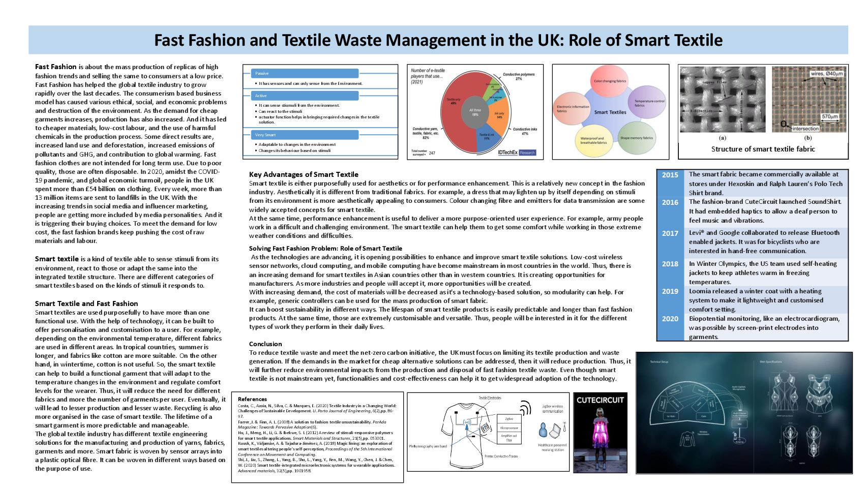Screen dimensions: 868x488
Task: Click the 'Microprocessor' box in shirt diagram
Action: (509, 428)
